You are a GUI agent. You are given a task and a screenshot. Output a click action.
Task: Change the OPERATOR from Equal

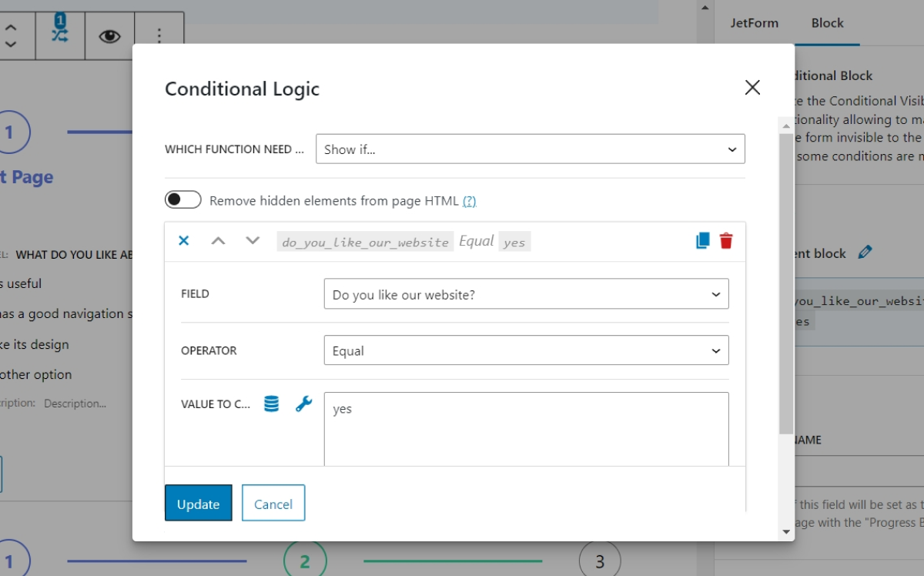(526, 350)
